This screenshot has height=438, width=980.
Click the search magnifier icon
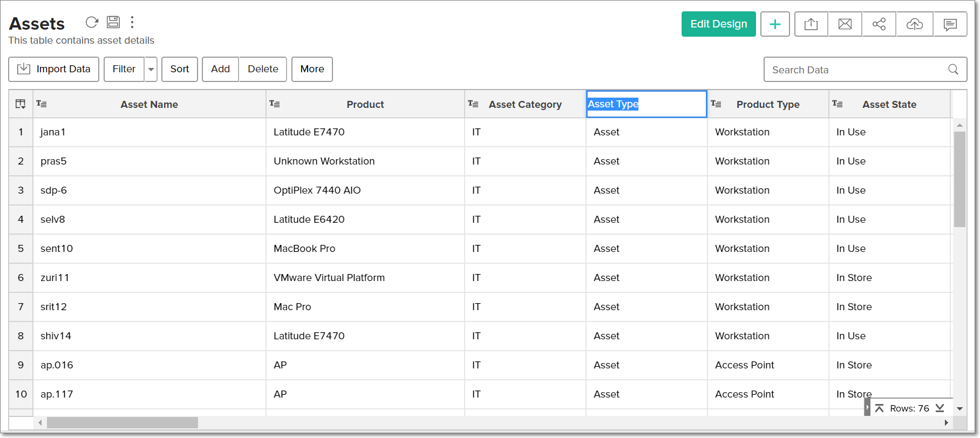954,70
